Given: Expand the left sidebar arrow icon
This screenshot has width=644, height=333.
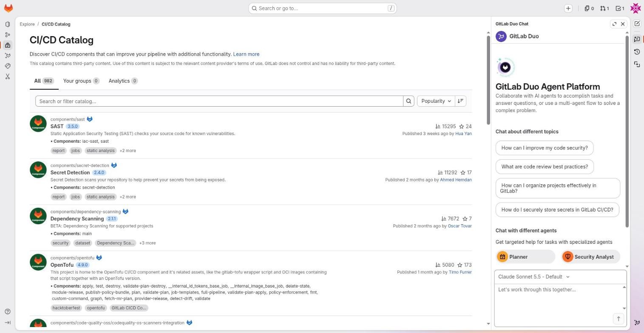Looking at the screenshot, I should click(x=8, y=322).
